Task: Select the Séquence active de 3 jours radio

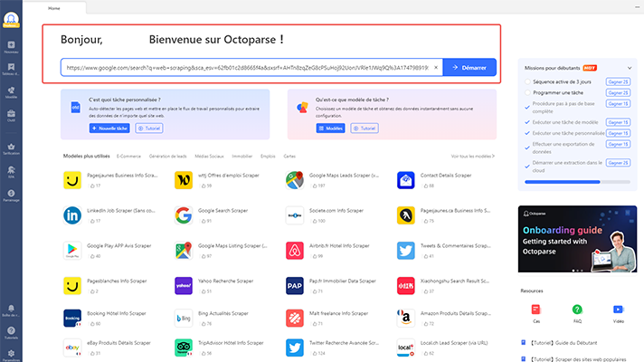Action: pyautogui.click(x=527, y=81)
